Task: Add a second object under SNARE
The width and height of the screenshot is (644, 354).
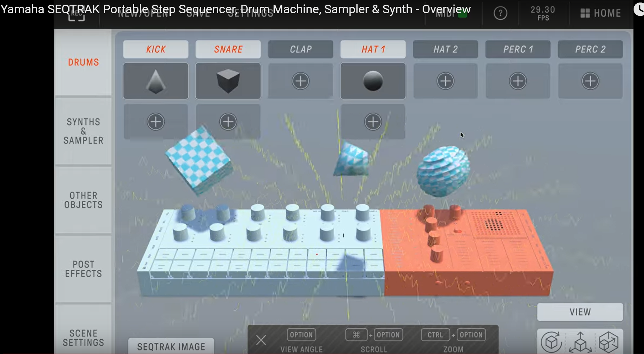Action: (x=228, y=122)
